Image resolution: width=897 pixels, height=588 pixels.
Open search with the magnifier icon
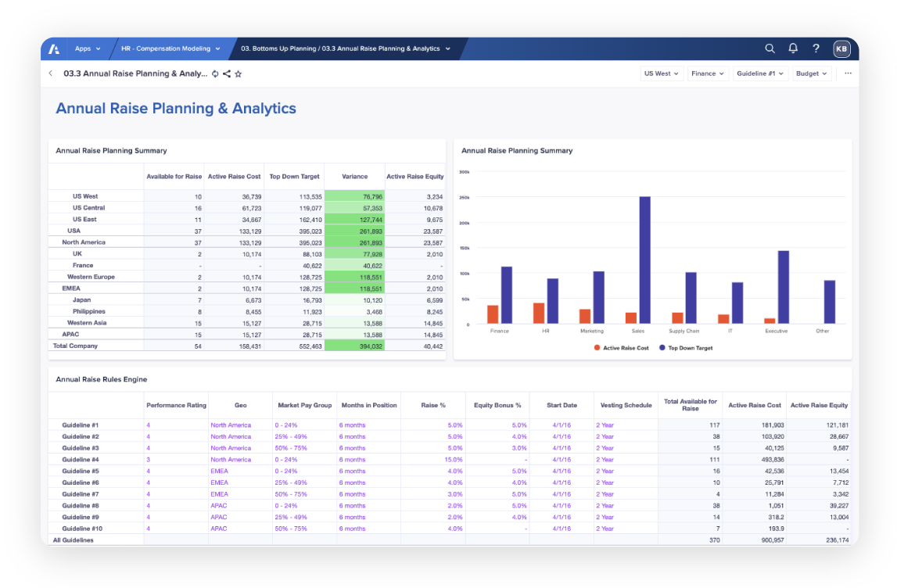pos(770,48)
